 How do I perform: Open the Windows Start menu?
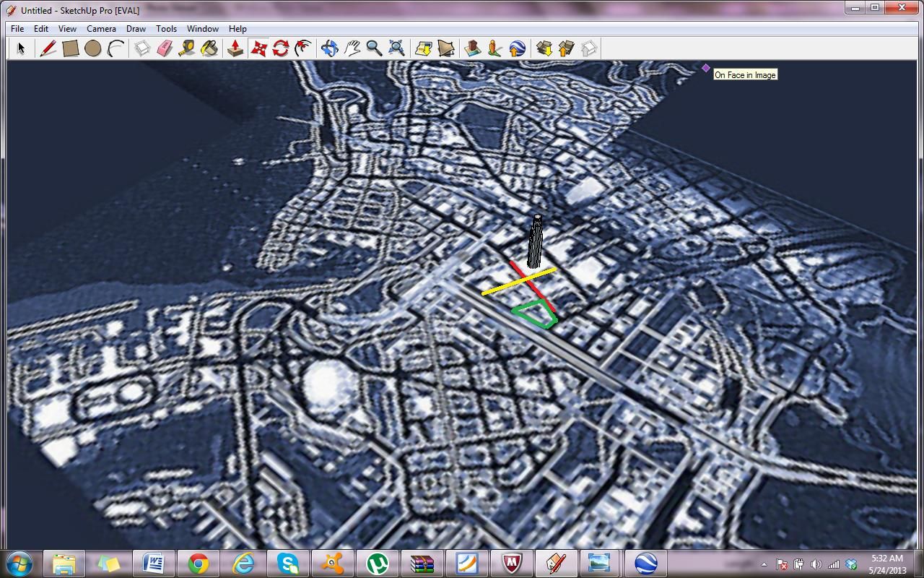[x=19, y=564]
